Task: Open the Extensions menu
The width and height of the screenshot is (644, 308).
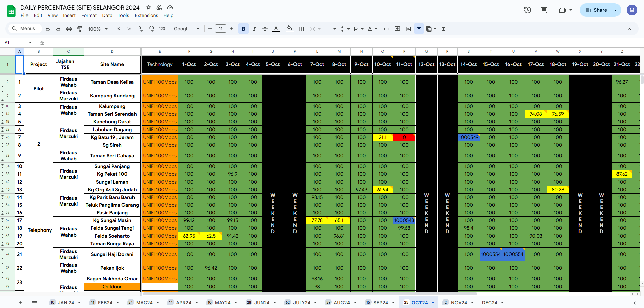Action: [x=146, y=15]
